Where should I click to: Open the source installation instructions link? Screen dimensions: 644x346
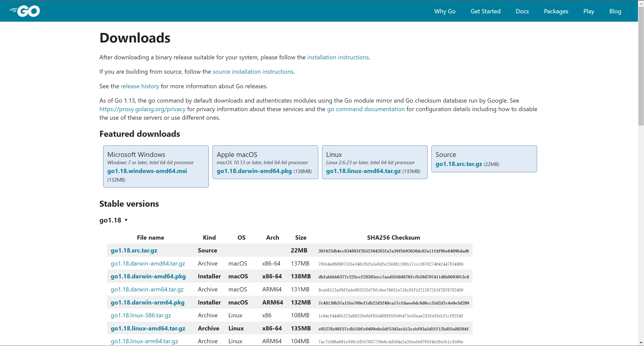pyautogui.click(x=253, y=72)
